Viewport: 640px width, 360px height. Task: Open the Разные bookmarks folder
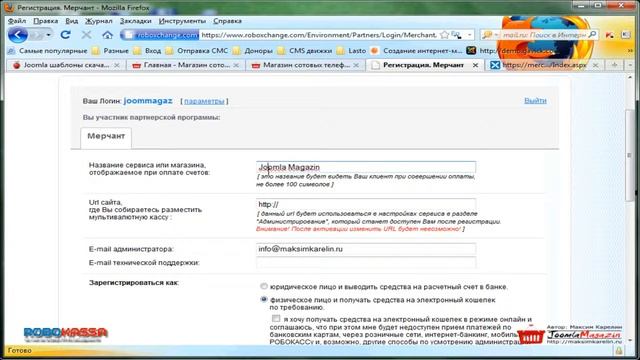coord(110,51)
